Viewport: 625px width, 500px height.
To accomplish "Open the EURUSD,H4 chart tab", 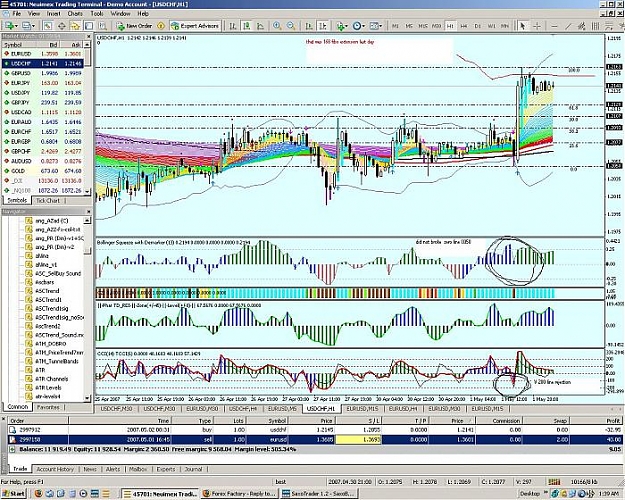I will [403, 409].
